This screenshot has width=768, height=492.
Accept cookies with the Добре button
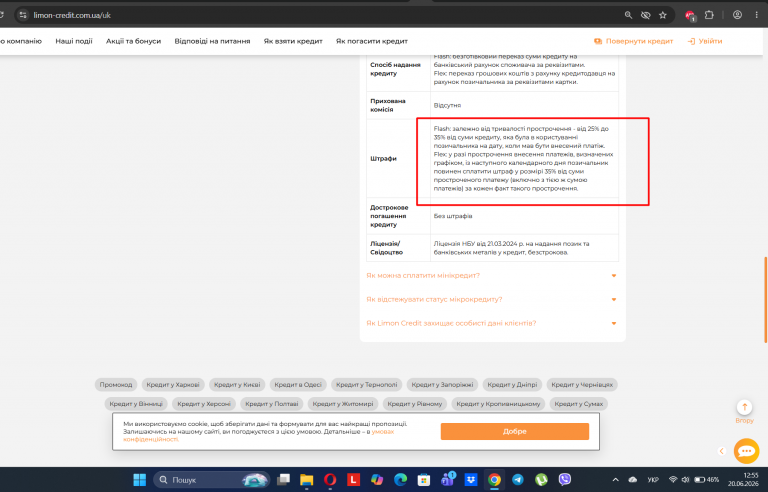pyautogui.click(x=514, y=431)
